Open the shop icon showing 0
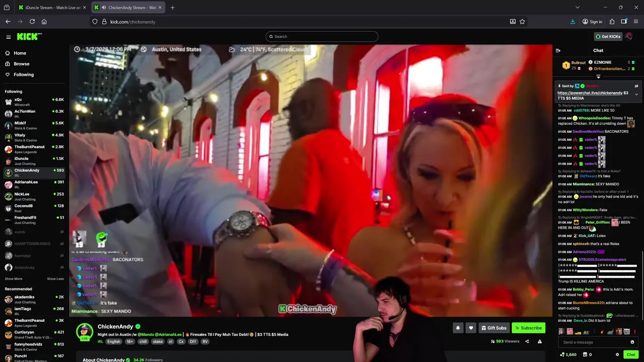Screen dimensions: 644x362 (586, 354)
